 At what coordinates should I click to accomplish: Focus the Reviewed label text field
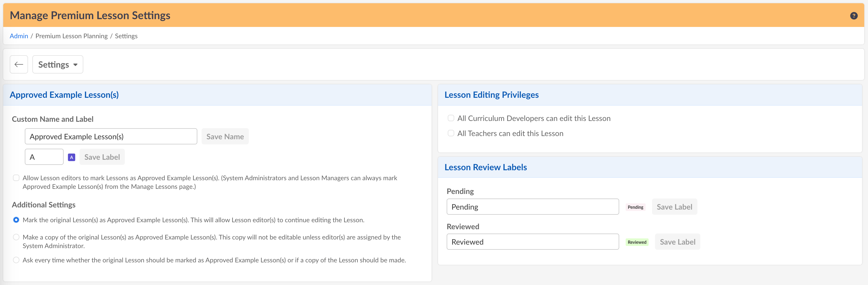pos(533,242)
